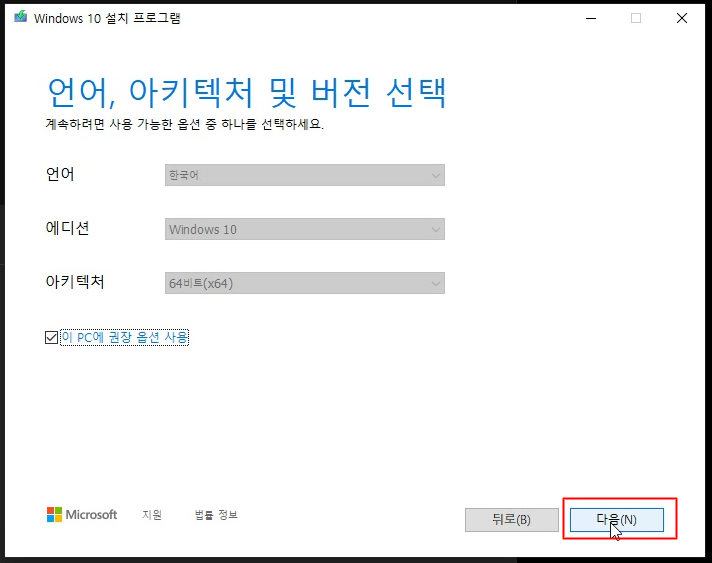Click the window title 'Windows 10 설치 프로그램'

coord(107,18)
